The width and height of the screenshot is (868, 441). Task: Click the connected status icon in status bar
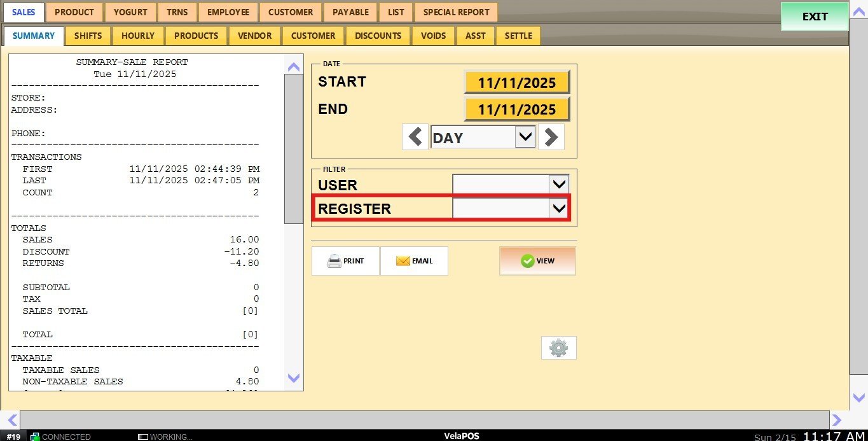(36, 437)
